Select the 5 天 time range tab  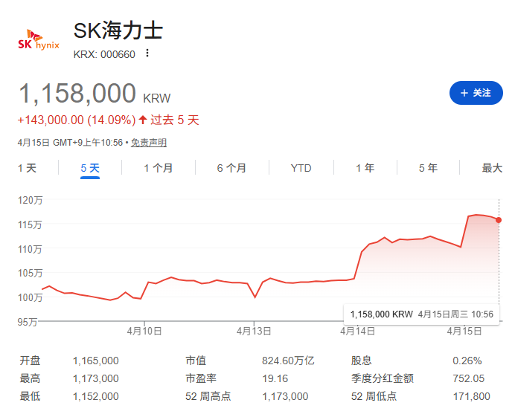pos(90,168)
